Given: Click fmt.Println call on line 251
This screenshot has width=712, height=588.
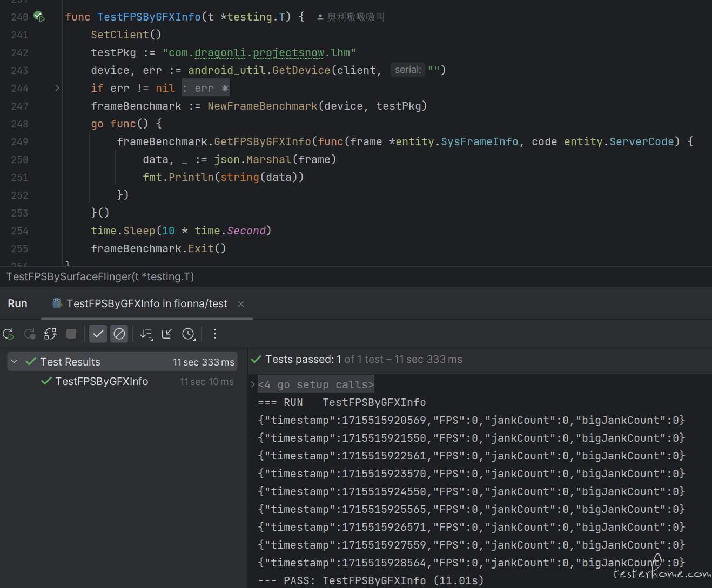Looking at the screenshot, I should (x=178, y=177).
